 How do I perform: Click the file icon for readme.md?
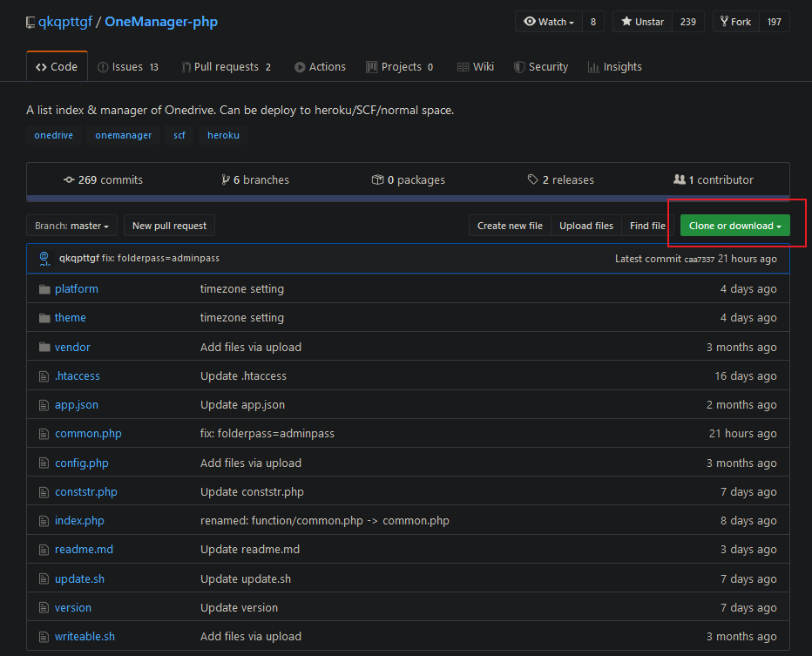pos(44,550)
